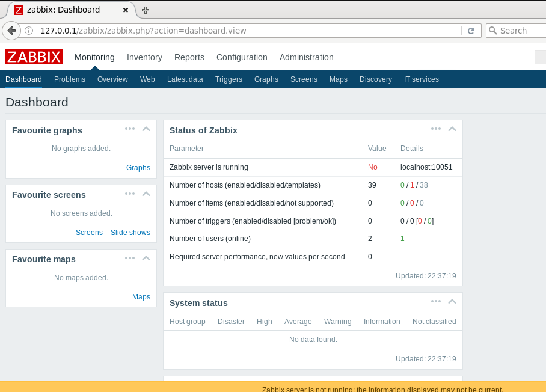Viewport: 546px width, 392px height.
Task: Click the 'Number of items' parameter row
Action: 313,203
